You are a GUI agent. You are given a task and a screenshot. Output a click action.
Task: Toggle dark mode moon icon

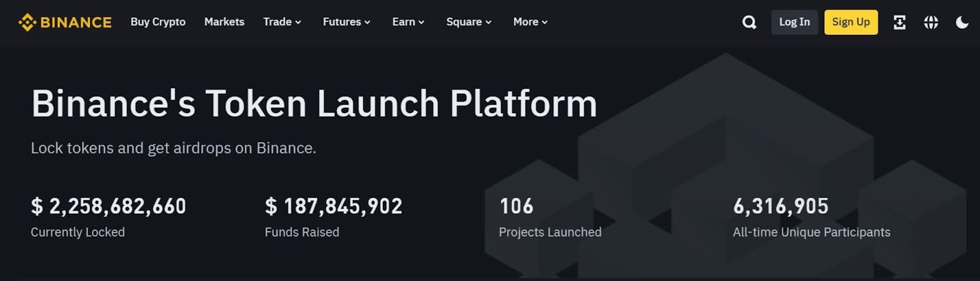coord(962,23)
